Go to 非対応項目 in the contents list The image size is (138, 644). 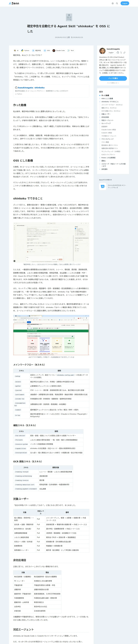[x=105, y=117]
